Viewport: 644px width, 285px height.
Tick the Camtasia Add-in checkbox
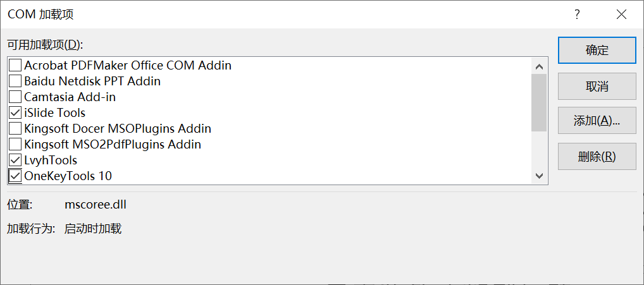[x=15, y=97]
